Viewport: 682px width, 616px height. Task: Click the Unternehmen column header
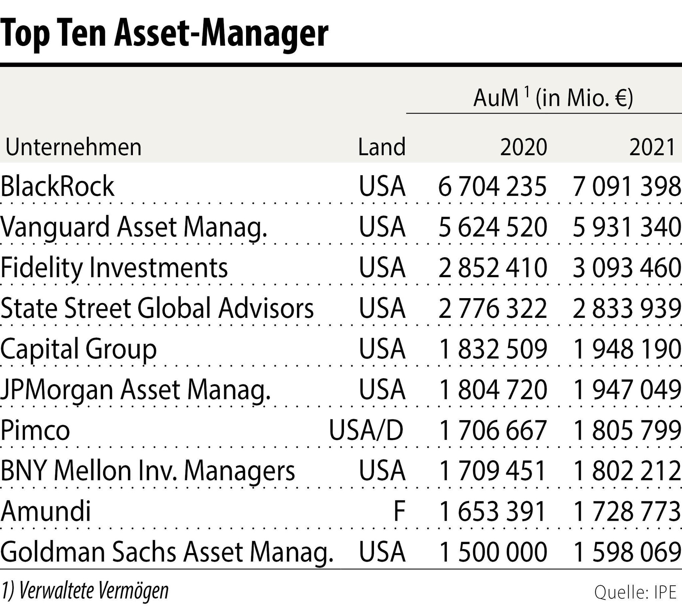click(x=73, y=147)
